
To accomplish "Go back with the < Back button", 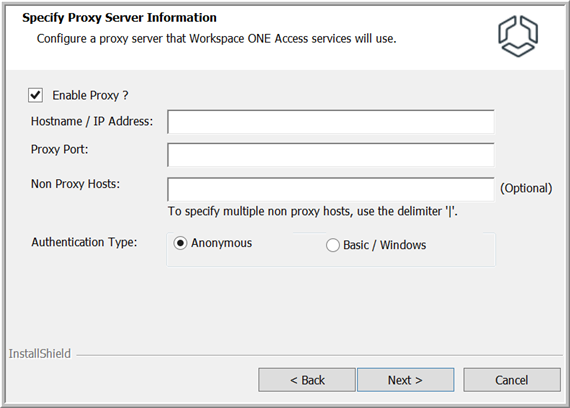I will point(307,380).
